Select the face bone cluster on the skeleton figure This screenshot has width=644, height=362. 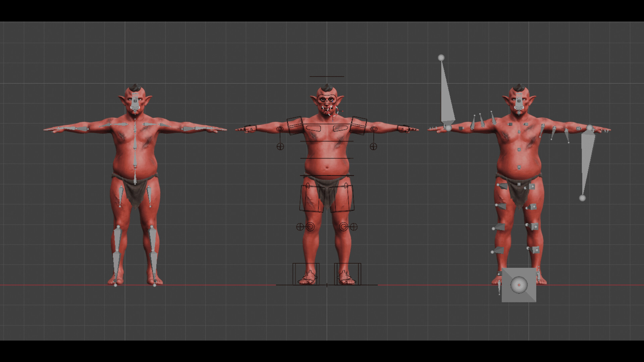(135, 103)
